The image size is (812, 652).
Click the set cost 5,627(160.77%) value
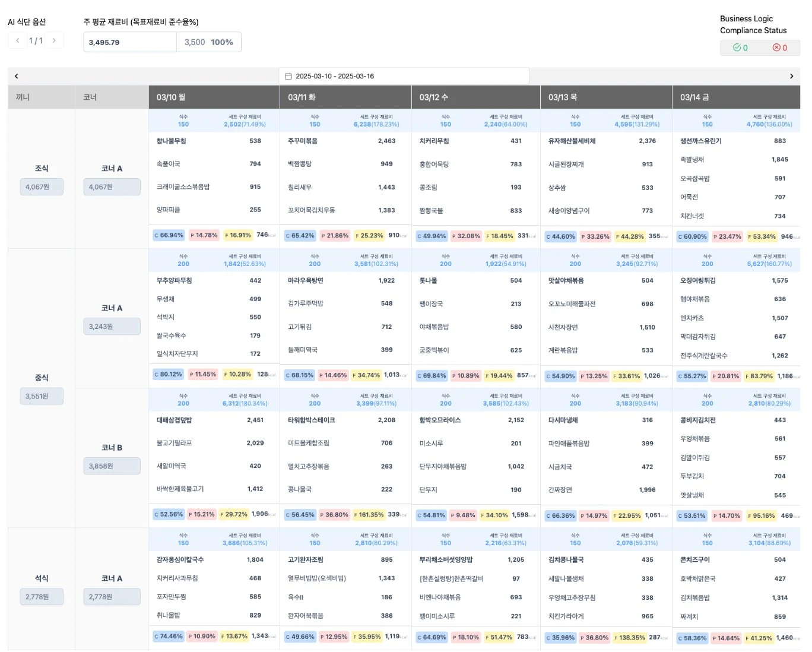pyautogui.click(x=769, y=264)
